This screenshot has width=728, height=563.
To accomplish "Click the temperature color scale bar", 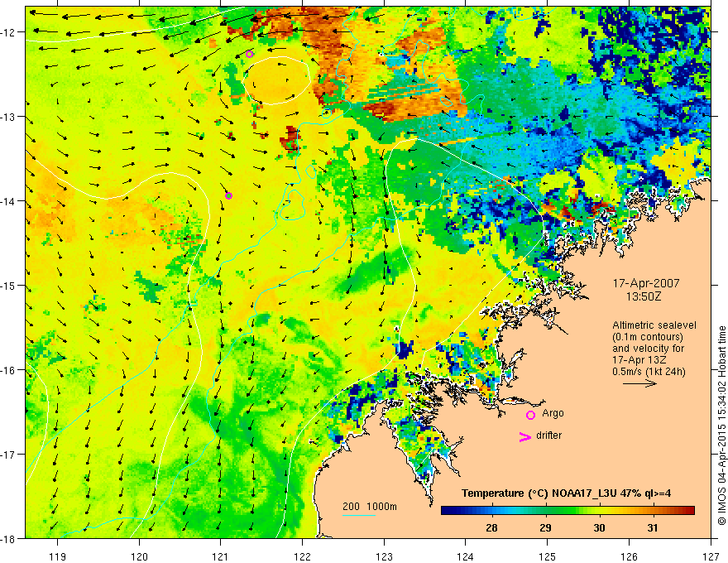I will 568,511.
